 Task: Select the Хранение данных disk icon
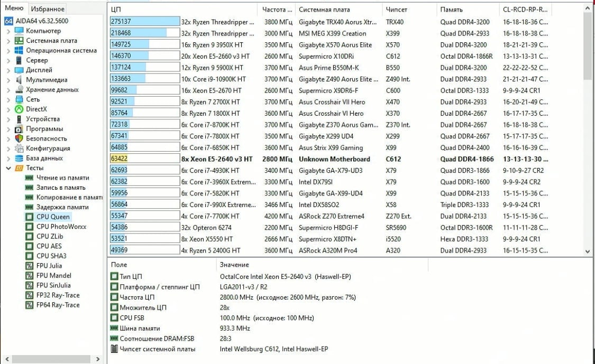coord(19,89)
